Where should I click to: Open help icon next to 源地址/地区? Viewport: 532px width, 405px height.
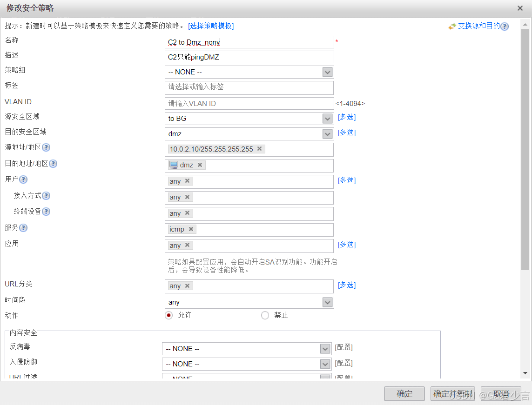click(x=46, y=147)
